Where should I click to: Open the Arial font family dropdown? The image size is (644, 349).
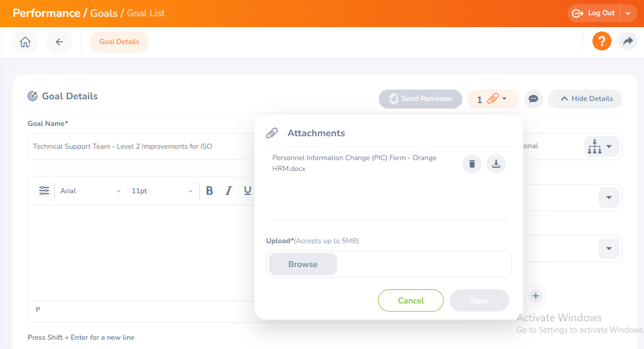point(91,191)
